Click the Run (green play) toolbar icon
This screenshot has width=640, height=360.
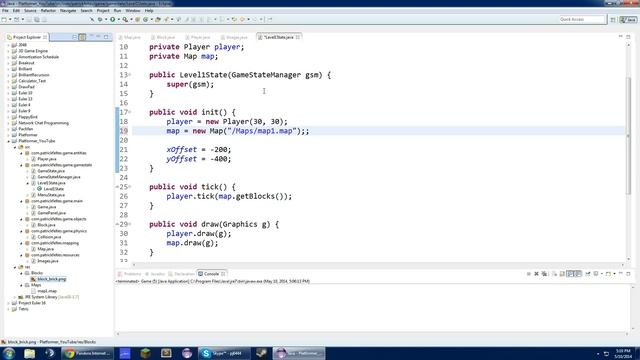[112, 19]
